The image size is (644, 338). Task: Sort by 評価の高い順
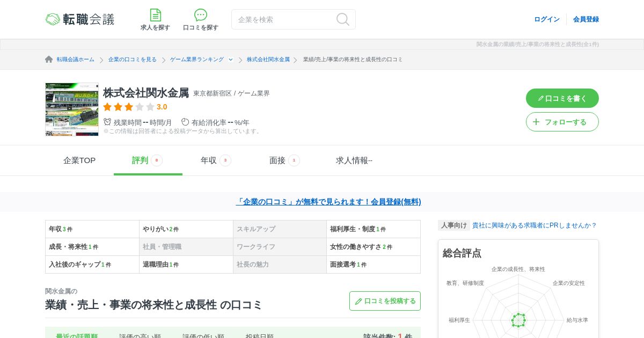(140, 336)
